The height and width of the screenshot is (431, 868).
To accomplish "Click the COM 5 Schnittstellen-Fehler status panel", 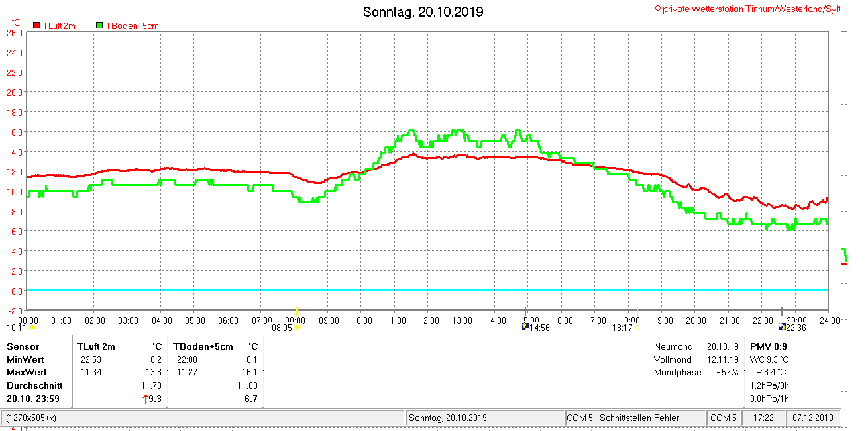I will tap(634, 418).
